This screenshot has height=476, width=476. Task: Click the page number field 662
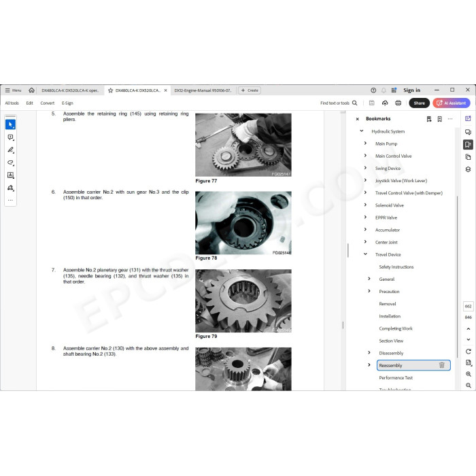(x=469, y=306)
